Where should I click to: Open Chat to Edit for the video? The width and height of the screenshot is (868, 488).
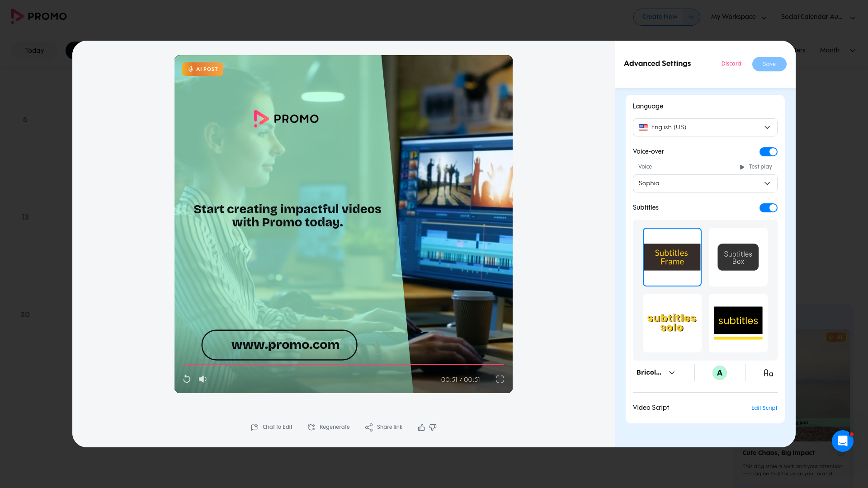[271, 427]
